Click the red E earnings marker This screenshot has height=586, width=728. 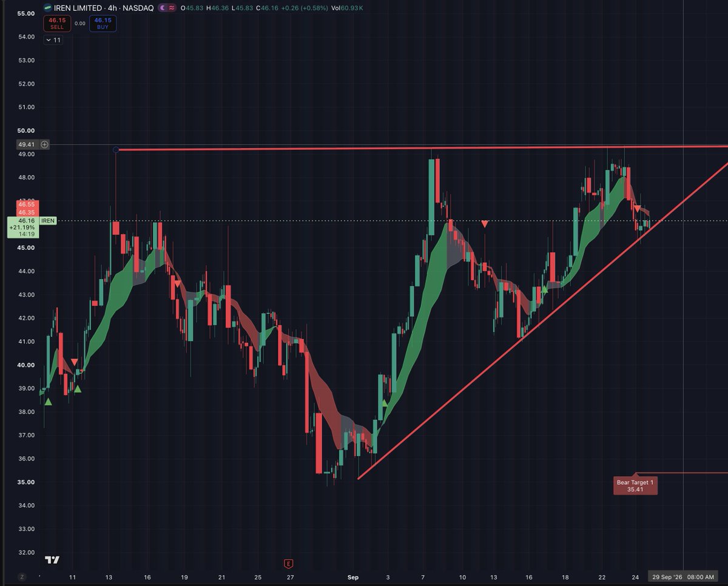(x=289, y=563)
